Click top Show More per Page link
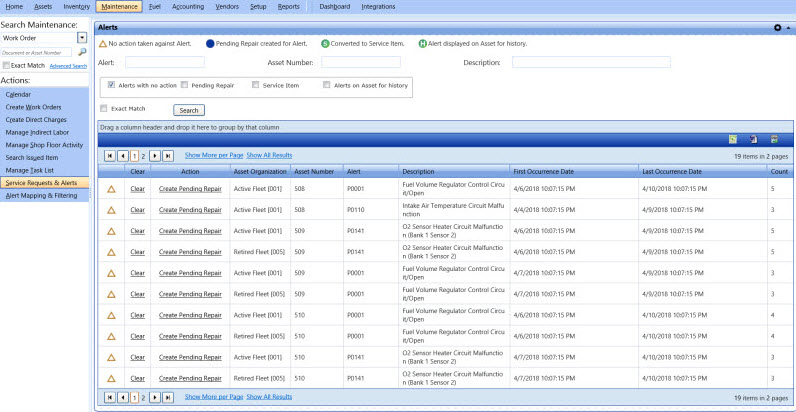796x412 pixels. coord(214,155)
